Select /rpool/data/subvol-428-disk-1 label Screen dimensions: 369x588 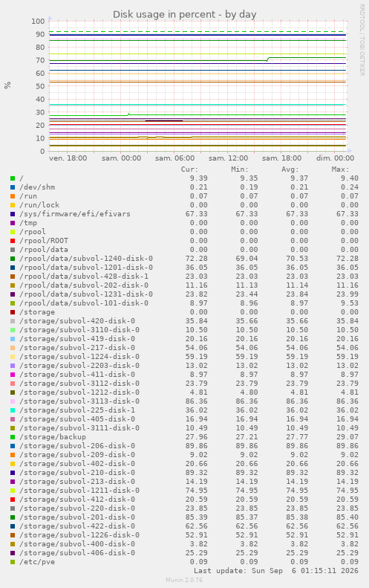[x=84, y=277]
